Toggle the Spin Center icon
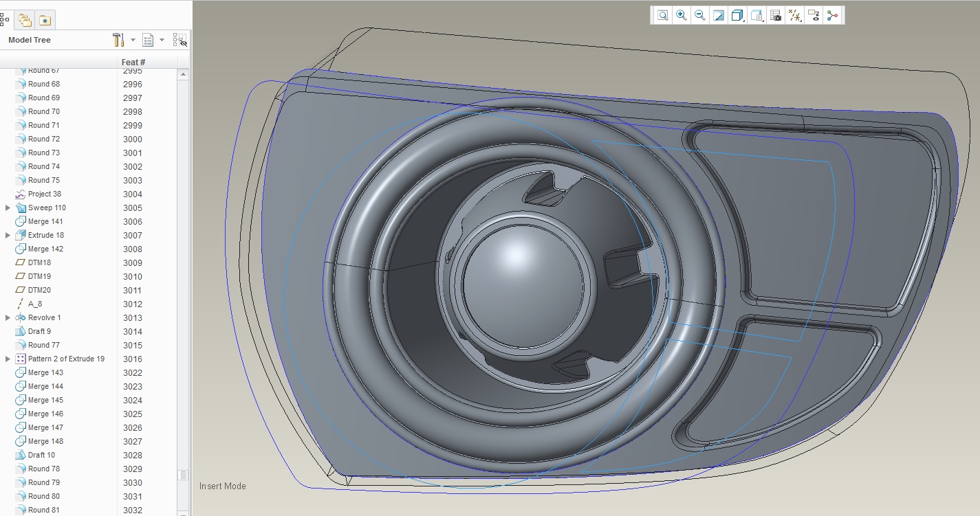This screenshot has height=516, width=980. coord(833,15)
